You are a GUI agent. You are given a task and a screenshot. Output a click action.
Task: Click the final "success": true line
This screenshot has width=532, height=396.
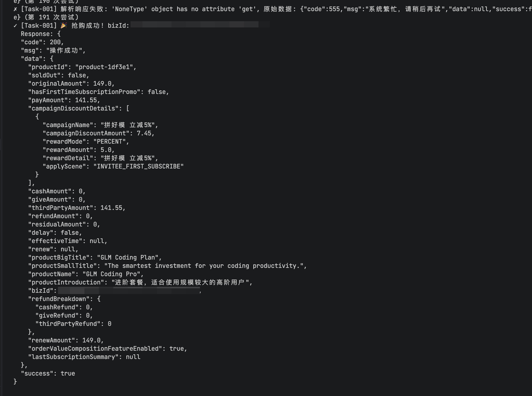(48, 373)
